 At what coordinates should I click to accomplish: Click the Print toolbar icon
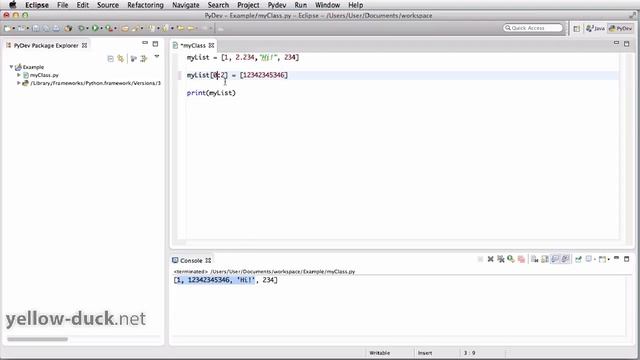pyautogui.click(x=56, y=28)
